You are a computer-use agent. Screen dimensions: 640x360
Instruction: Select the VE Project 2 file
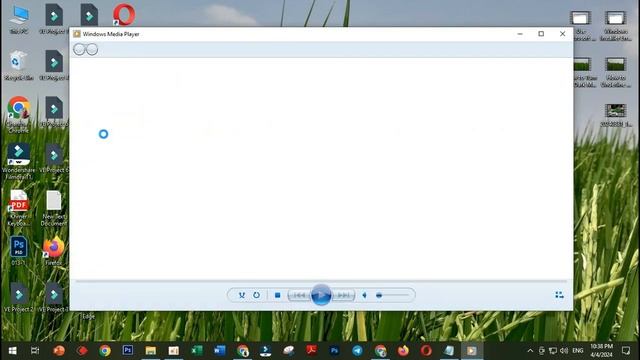click(x=19, y=298)
